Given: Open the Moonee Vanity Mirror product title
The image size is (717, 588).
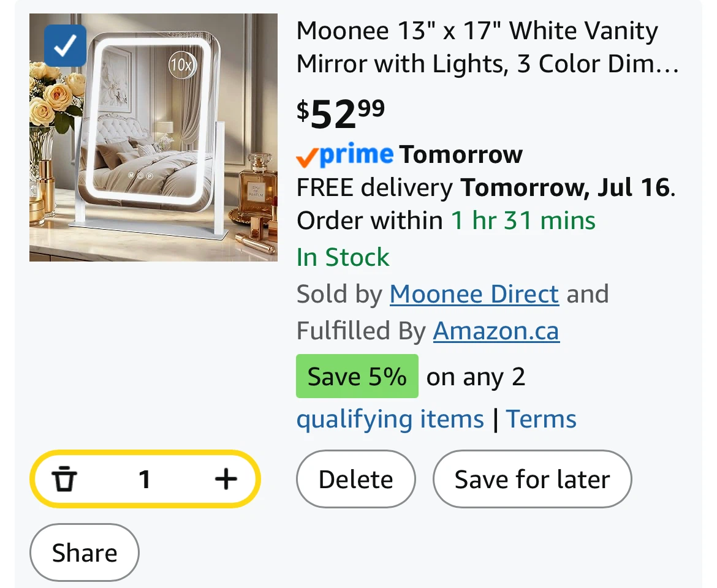Looking at the screenshot, I should [x=487, y=47].
